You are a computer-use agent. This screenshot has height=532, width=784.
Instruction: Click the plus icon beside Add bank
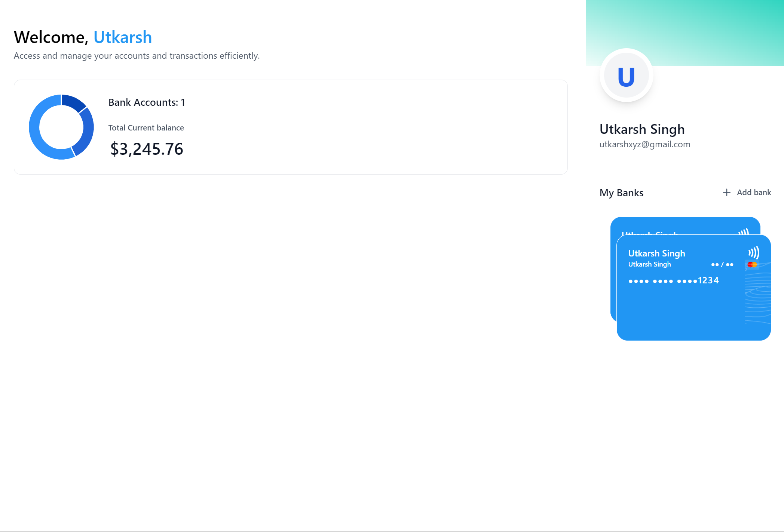726,193
